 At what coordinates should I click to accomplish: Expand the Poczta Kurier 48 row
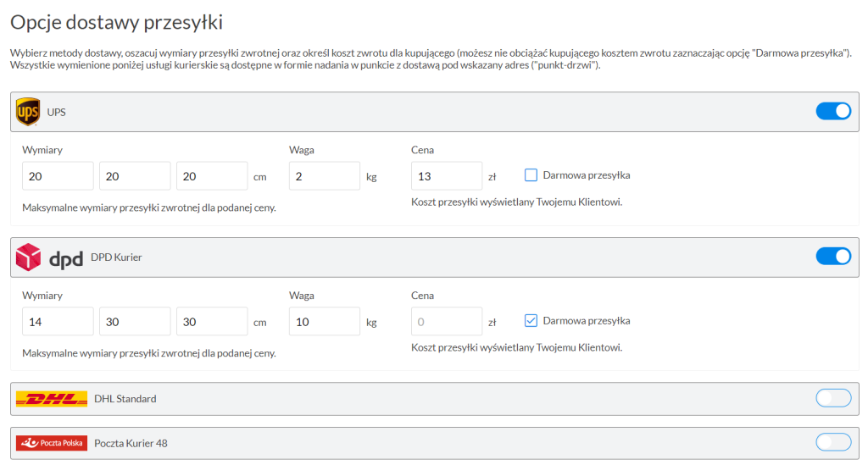coord(424,443)
